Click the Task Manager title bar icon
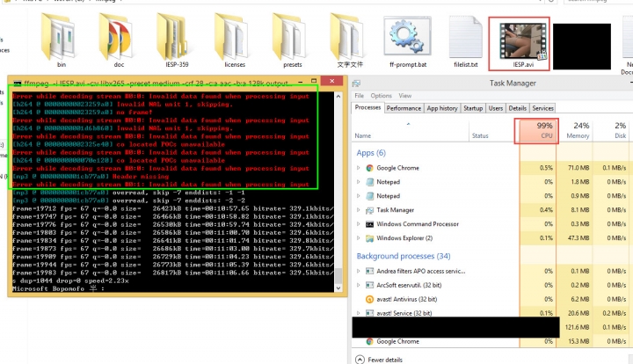This screenshot has width=633, height=364. point(356,84)
